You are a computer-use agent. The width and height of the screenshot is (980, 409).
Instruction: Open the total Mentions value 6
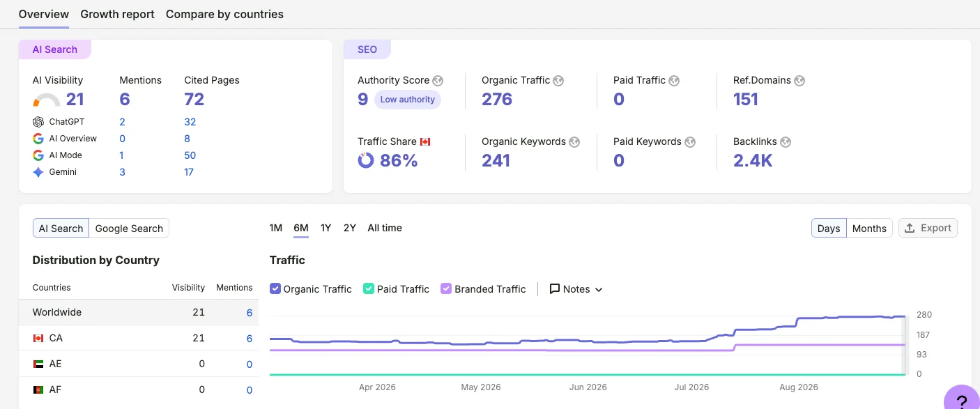click(x=125, y=100)
